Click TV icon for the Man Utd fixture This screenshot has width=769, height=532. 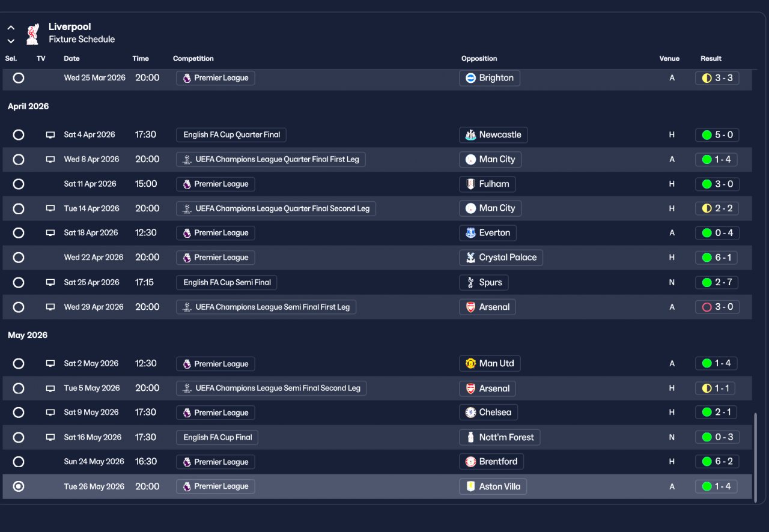click(50, 364)
